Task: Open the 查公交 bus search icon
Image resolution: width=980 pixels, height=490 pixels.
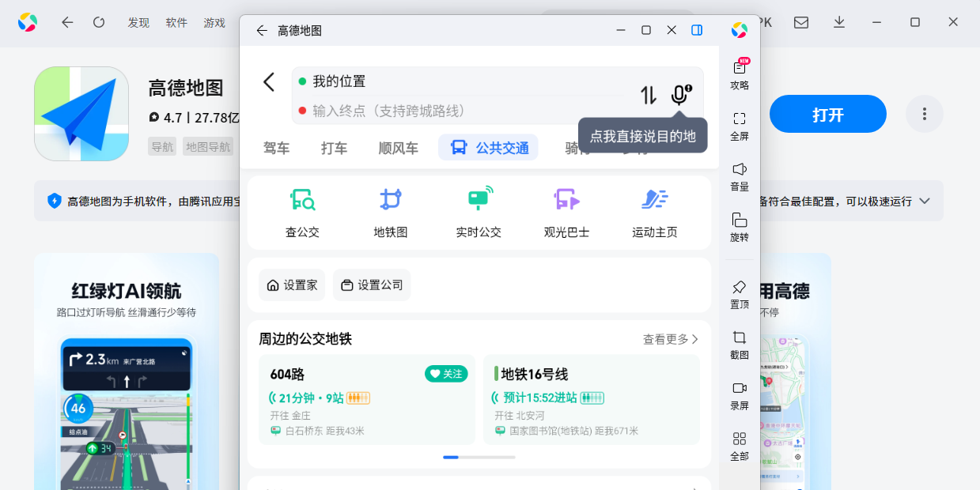Action: pos(301,200)
